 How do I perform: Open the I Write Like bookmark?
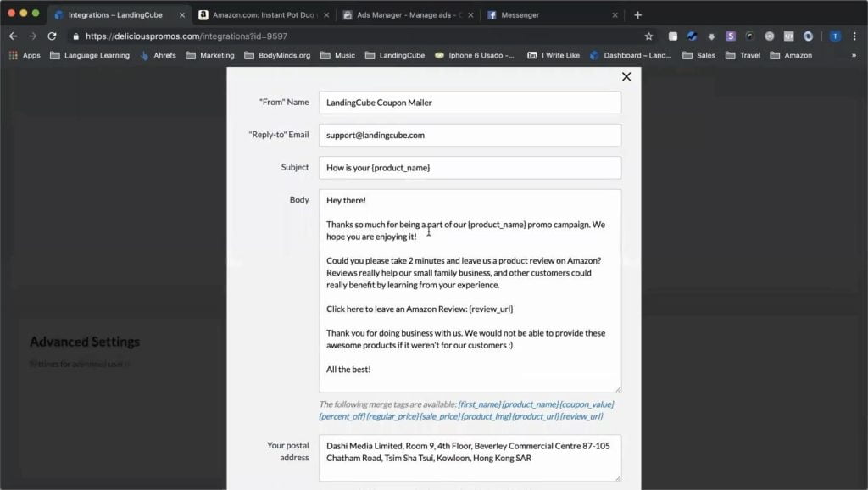554,55
